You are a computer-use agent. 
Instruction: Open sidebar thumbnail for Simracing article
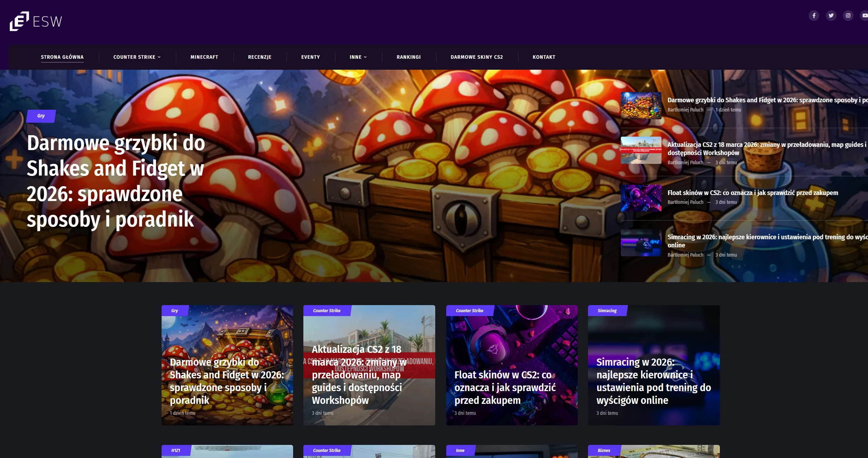[641, 242]
